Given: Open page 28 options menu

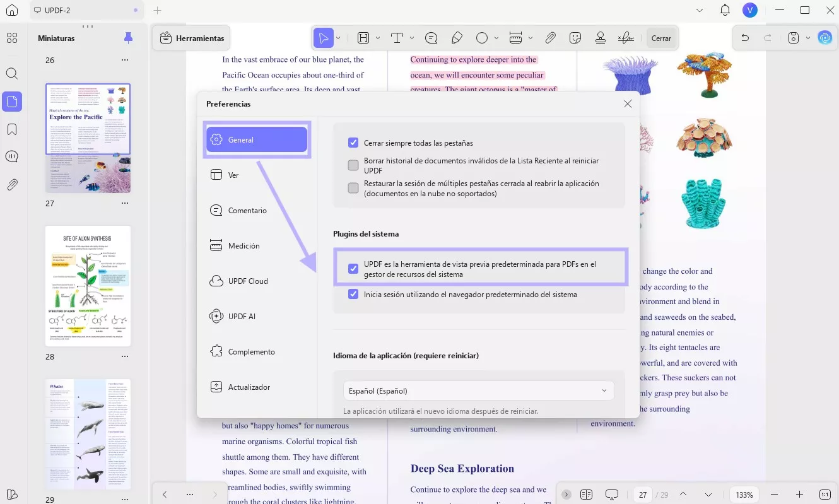Looking at the screenshot, I should (x=125, y=356).
